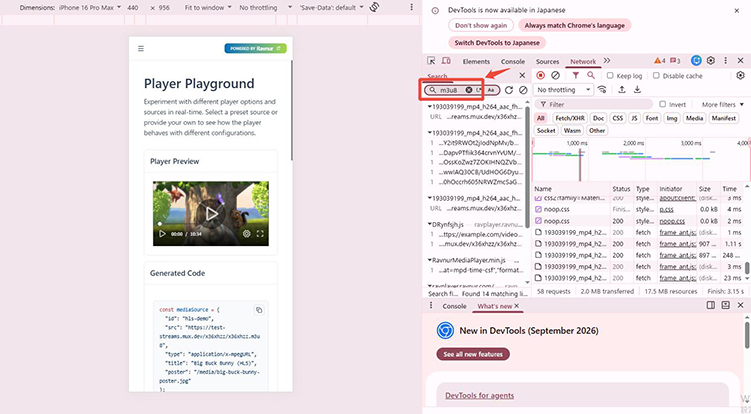Click the inspect element picker icon
The width and height of the screenshot is (751, 414).
click(x=431, y=61)
